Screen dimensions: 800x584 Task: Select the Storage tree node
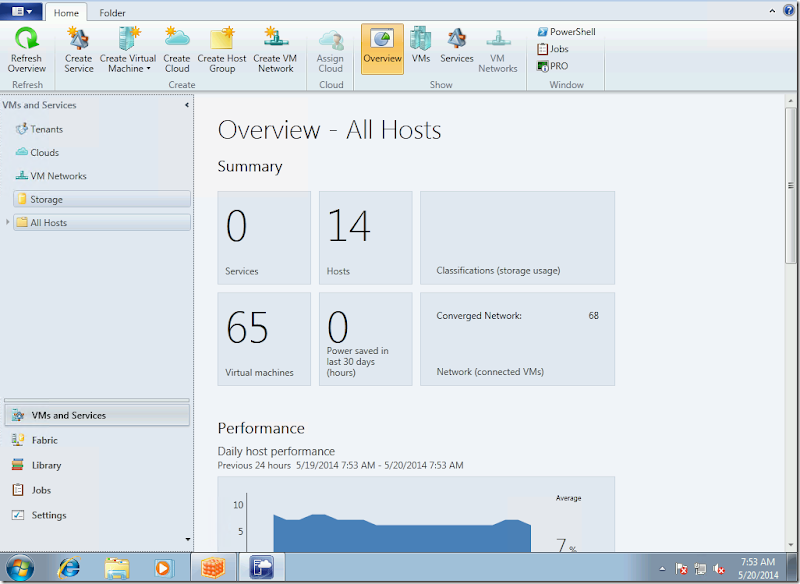click(102, 199)
